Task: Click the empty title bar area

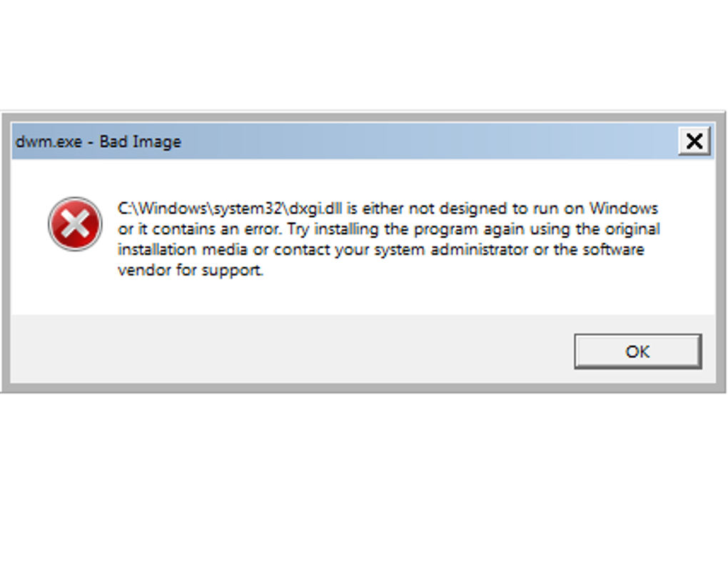Action: (x=428, y=141)
